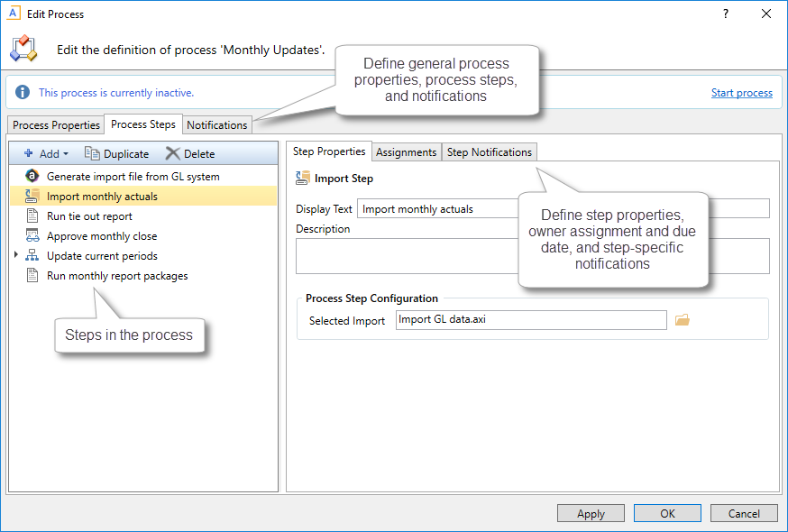Click the Start process link
The width and height of the screenshot is (788, 532).
741,93
